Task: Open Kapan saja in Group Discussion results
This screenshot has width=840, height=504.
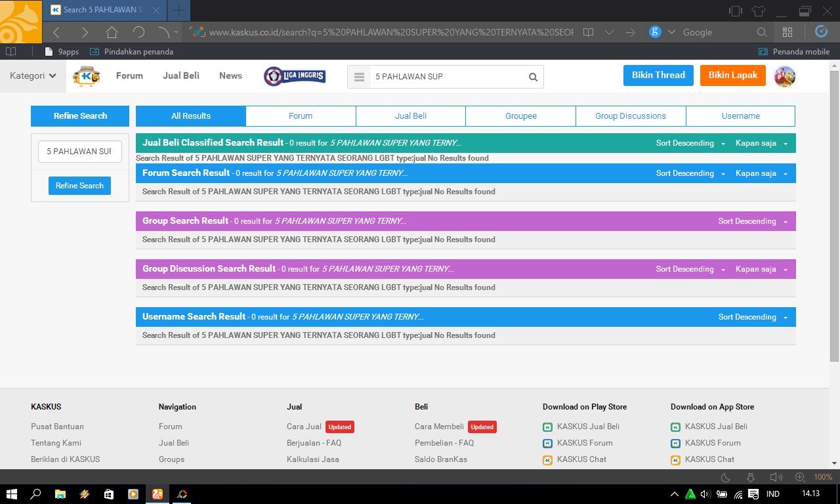Action: (761, 269)
